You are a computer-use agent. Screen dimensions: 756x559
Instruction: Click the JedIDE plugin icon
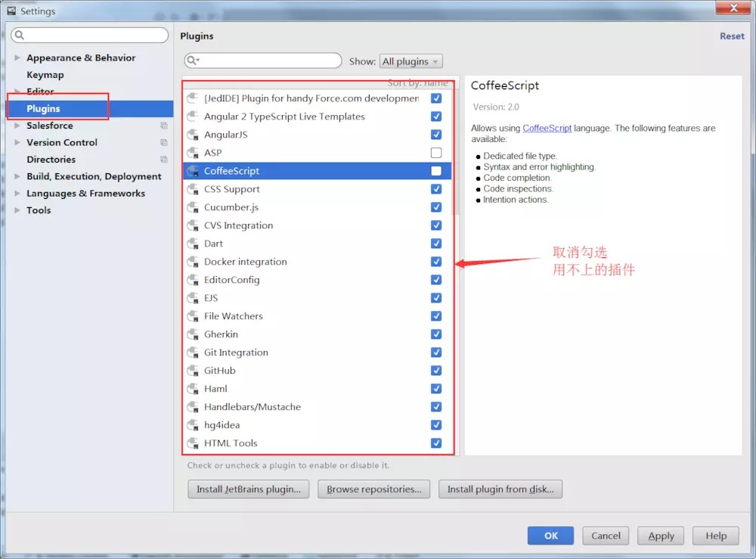click(x=193, y=98)
